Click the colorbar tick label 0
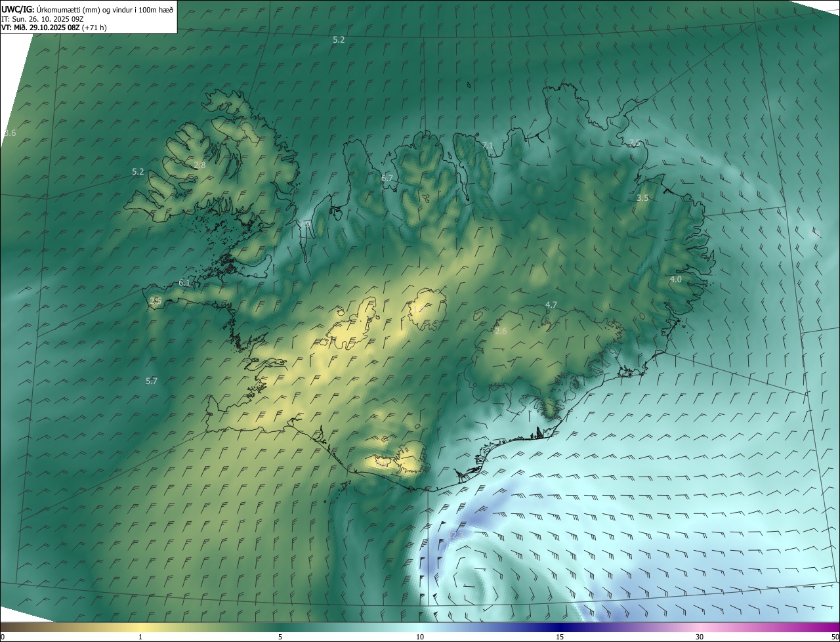The width and height of the screenshot is (840, 642). tap(3, 637)
